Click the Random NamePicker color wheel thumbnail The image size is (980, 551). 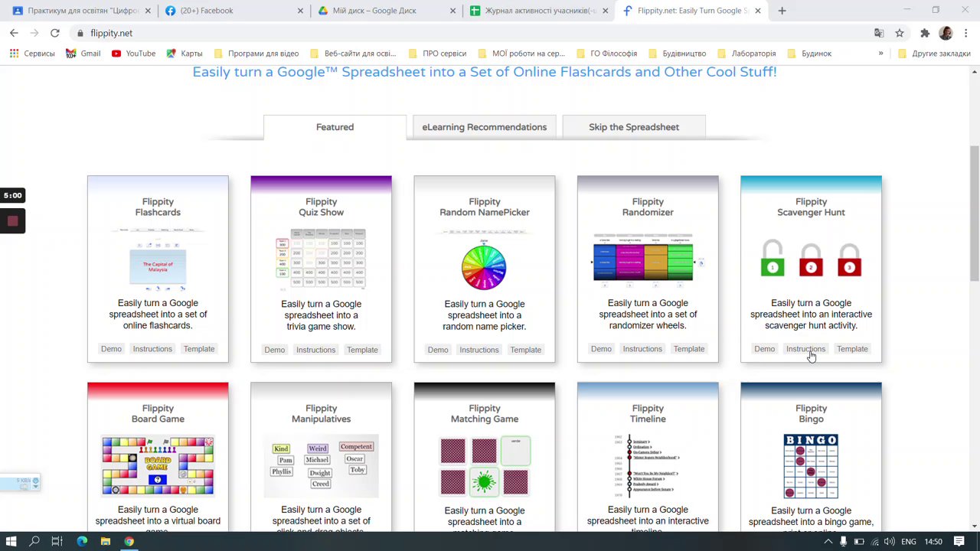[x=484, y=265]
